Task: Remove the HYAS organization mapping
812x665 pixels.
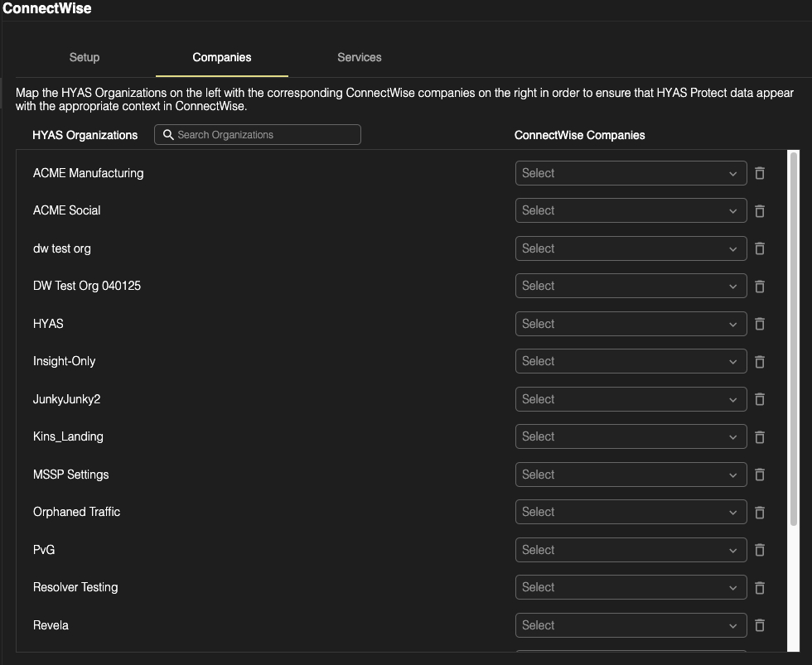Action: click(759, 324)
